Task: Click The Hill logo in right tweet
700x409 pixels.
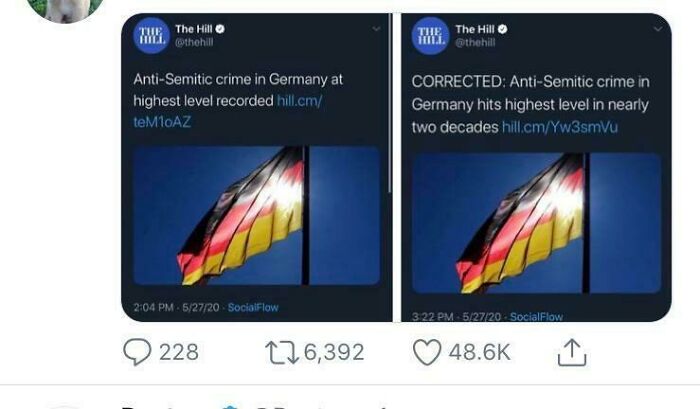Action: coord(431,36)
